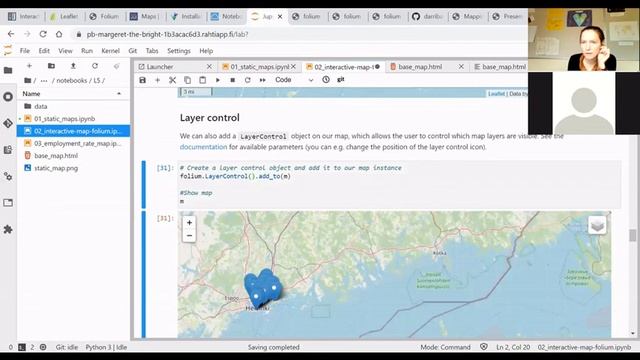Open Running Terminals and Kernels sidebar icon
Viewport: 640px width, 360px height.
click(8, 97)
